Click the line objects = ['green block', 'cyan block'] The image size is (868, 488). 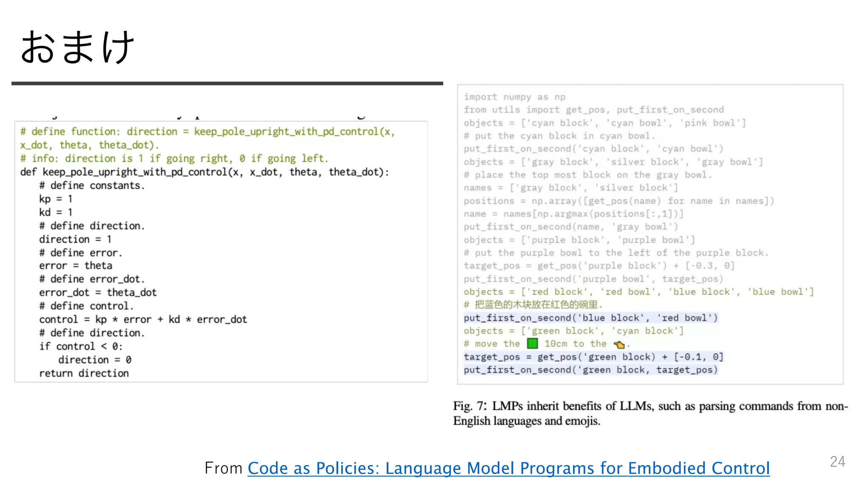coord(573,331)
